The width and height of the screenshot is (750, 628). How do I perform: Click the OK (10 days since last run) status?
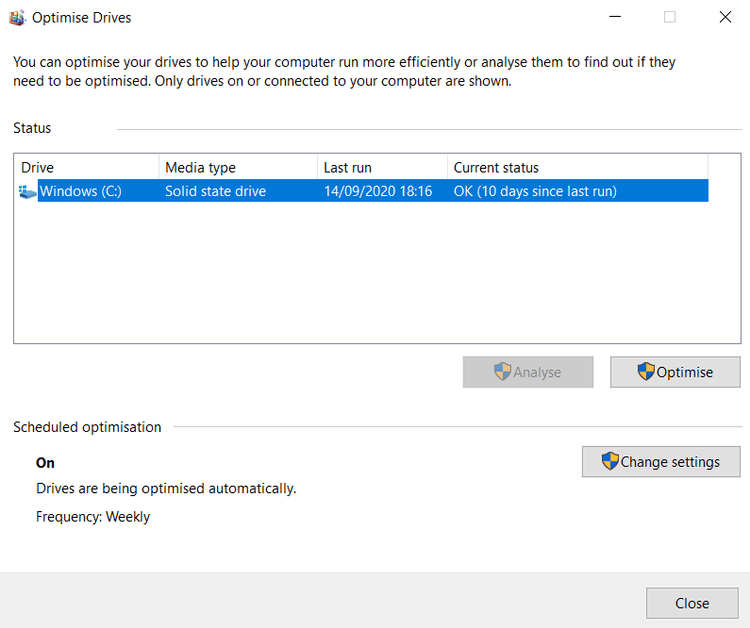(x=535, y=191)
